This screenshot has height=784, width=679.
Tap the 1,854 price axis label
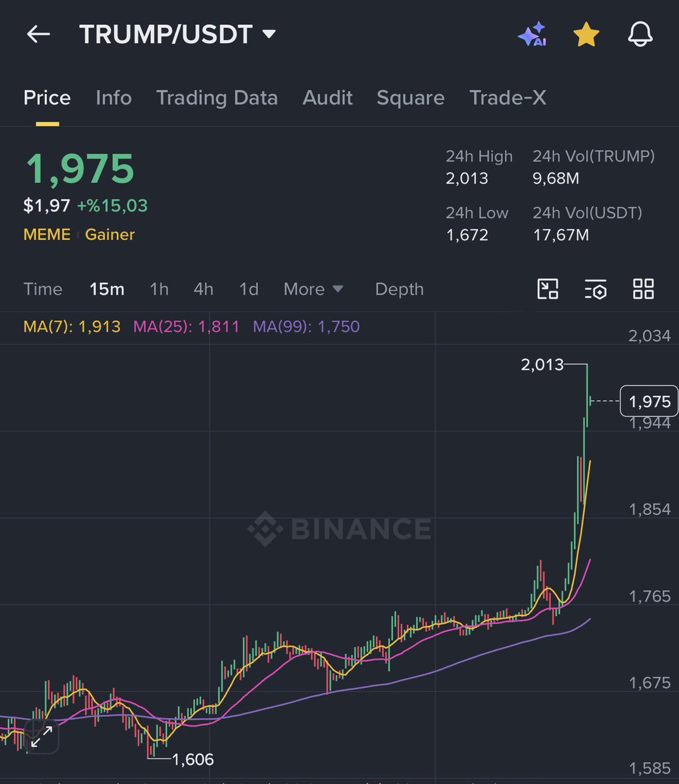(650, 510)
